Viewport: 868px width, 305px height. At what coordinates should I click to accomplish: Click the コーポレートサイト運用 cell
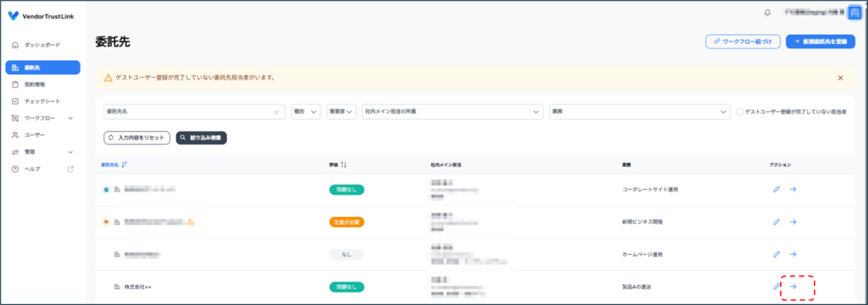pyautogui.click(x=650, y=189)
